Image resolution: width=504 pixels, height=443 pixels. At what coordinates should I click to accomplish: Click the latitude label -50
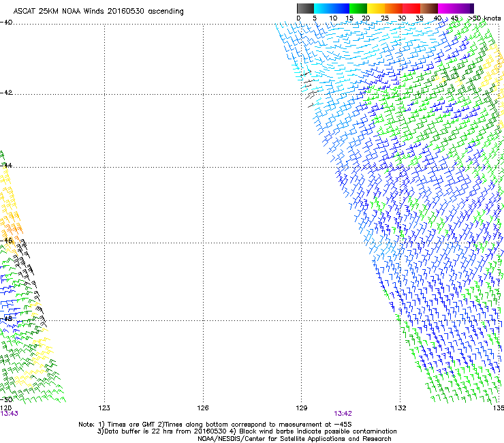(6, 399)
